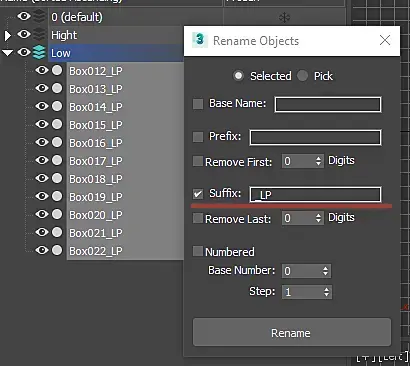Enable the Numbered checkbox
This screenshot has height=366, width=410.
click(198, 251)
